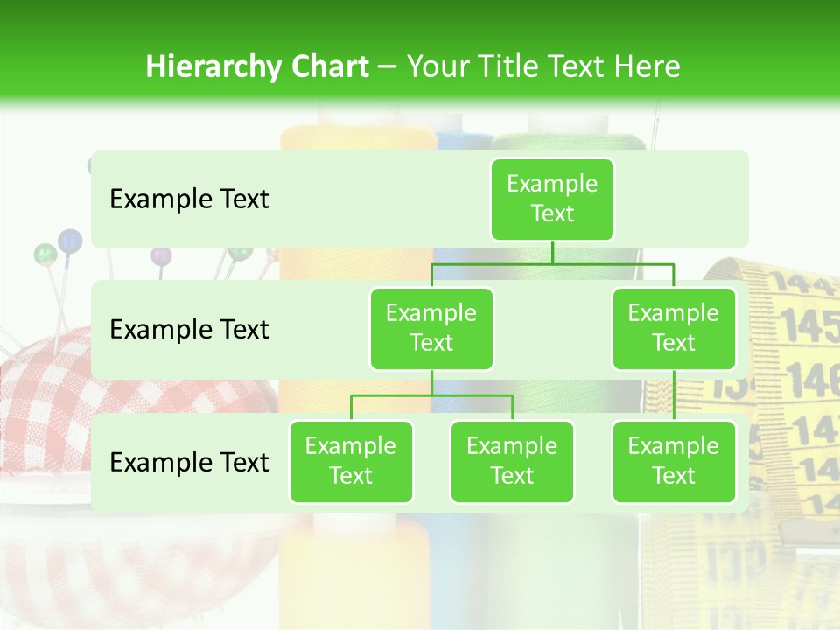Click the 'Hierarchy Chart' slide title text
Image resolution: width=840 pixels, height=630 pixels.
pyautogui.click(x=257, y=66)
